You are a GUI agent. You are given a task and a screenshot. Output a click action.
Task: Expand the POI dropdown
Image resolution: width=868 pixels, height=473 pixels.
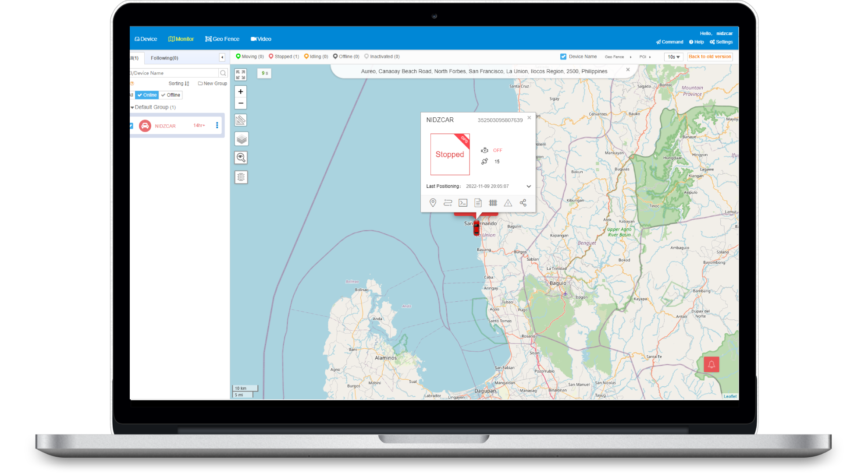click(645, 57)
